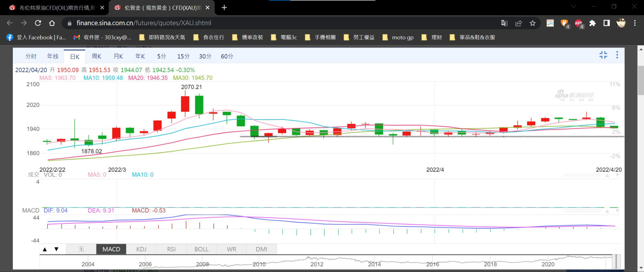Switch chart to 分时 intraday view
This screenshot has height=272, width=644.
(x=31, y=56)
